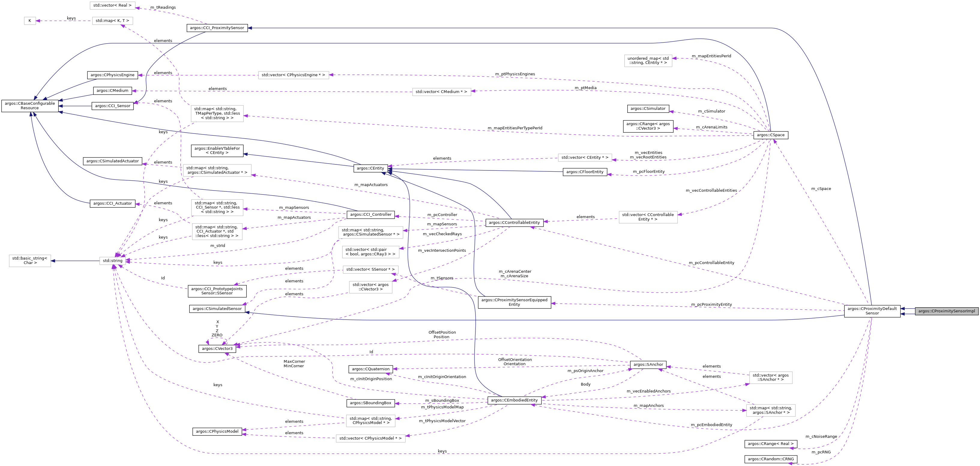Click the argos::CSimulatedSensor node
Image resolution: width=980 pixels, height=466 pixels.
[x=217, y=309]
